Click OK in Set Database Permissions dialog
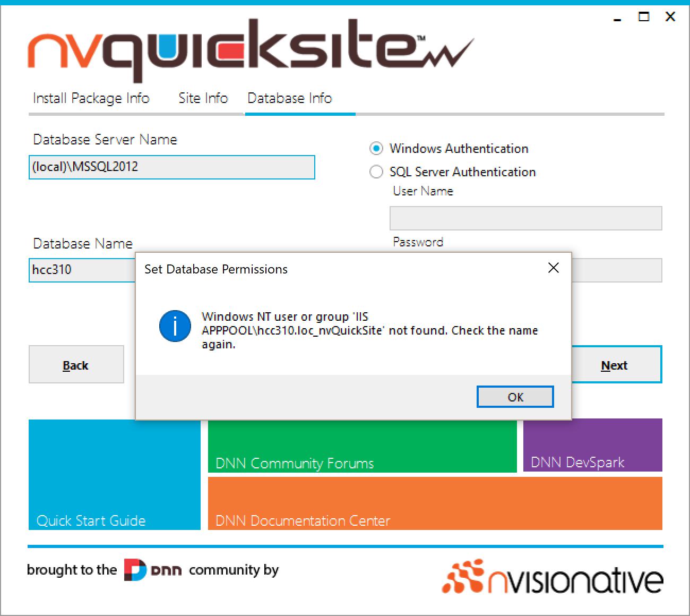690x616 pixels. point(515,397)
